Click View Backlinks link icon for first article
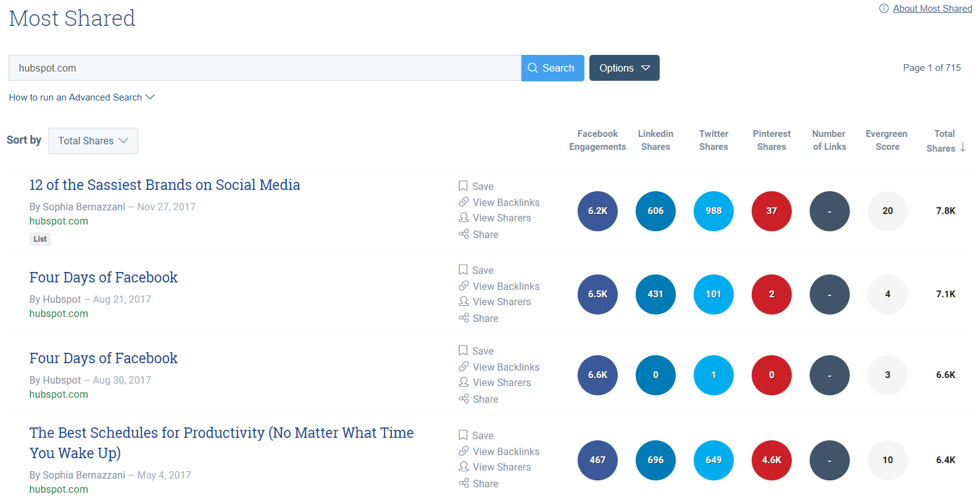Screen dimensions: 980x502 pyautogui.click(x=463, y=202)
